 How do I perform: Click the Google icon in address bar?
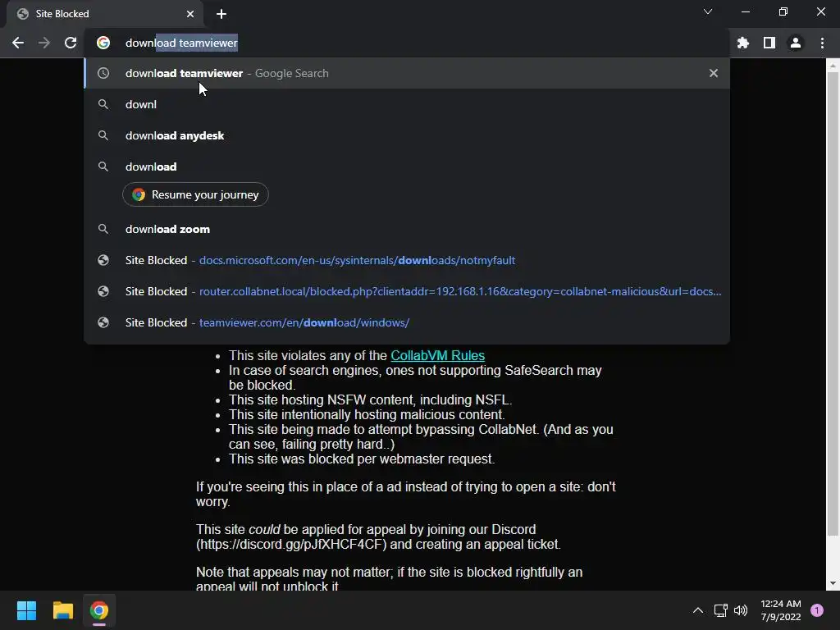tap(103, 43)
